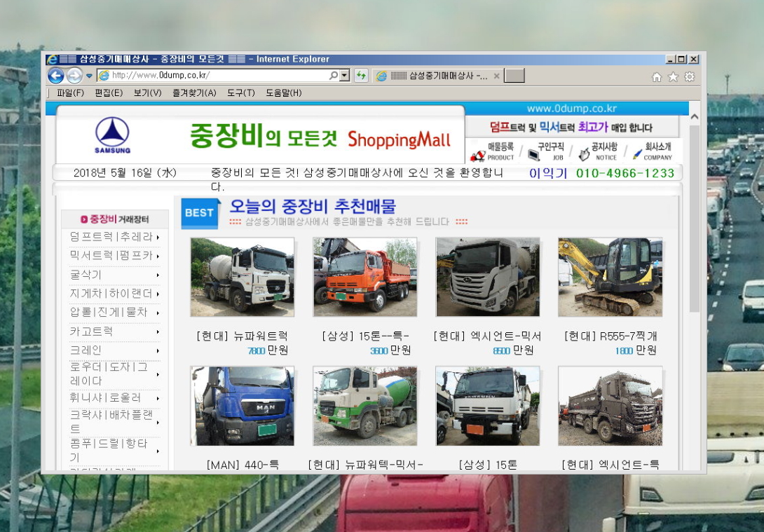This screenshot has width=764, height=532.
Task: Open the address bar dropdown arrow
Action: pos(344,76)
